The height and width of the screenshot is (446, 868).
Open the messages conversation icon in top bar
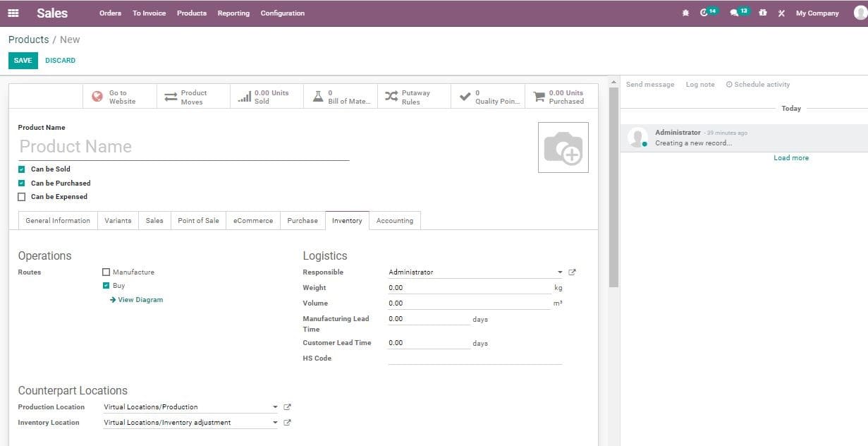[735, 12]
